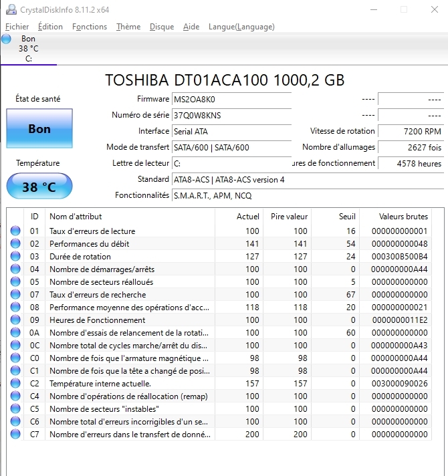Click the status orb for Taux d'erreurs de lecture
448x476 pixels.
click(x=15, y=231)
